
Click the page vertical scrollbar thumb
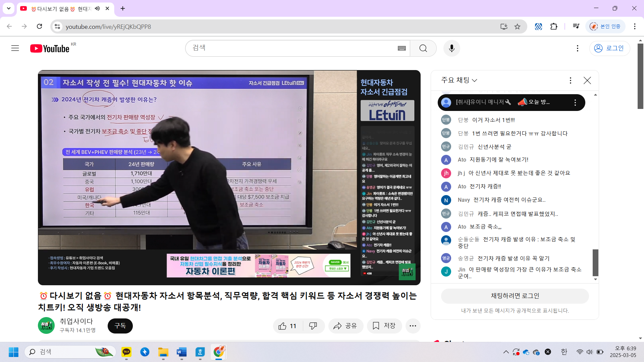pyautogui.click(x=640, y=76)
